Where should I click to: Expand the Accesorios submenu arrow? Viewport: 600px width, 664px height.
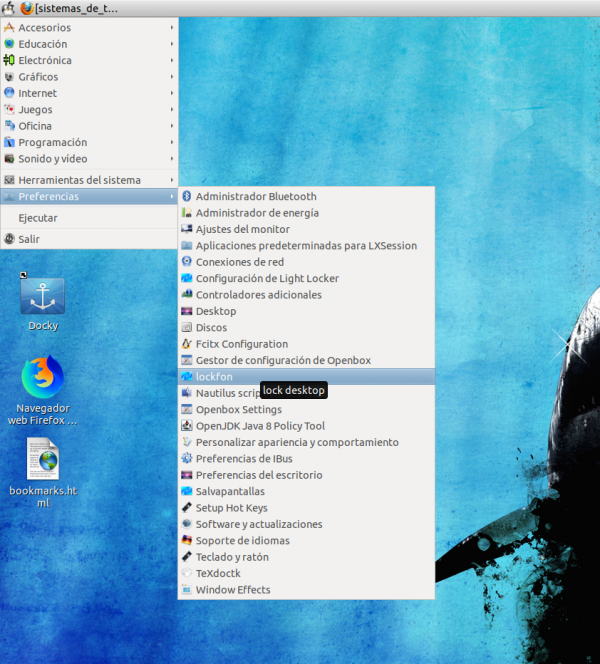click(172, 28)
